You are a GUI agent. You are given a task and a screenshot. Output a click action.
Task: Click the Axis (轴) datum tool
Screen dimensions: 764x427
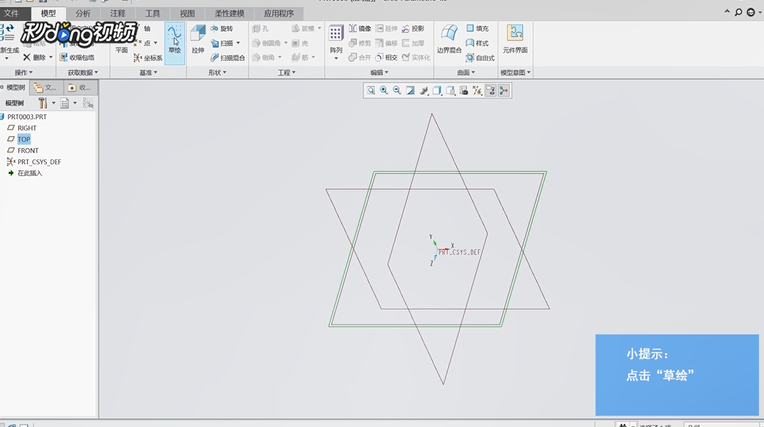147,29
